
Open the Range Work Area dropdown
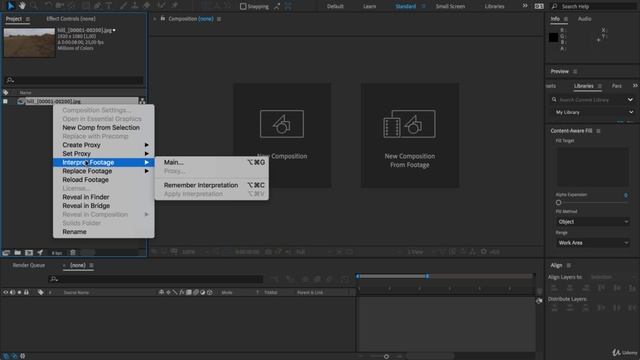pos(593,243)
